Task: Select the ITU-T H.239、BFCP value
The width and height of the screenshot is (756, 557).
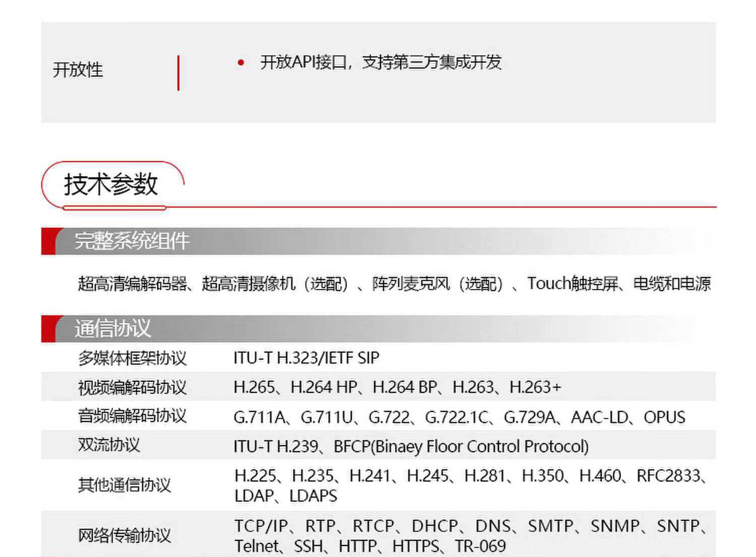Action: click(411, 447)
